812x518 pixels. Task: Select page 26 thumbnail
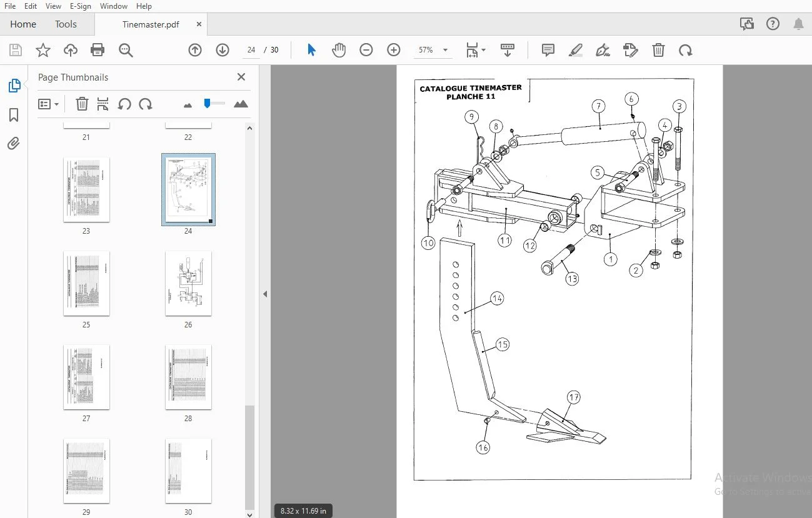tap(188, 284)
